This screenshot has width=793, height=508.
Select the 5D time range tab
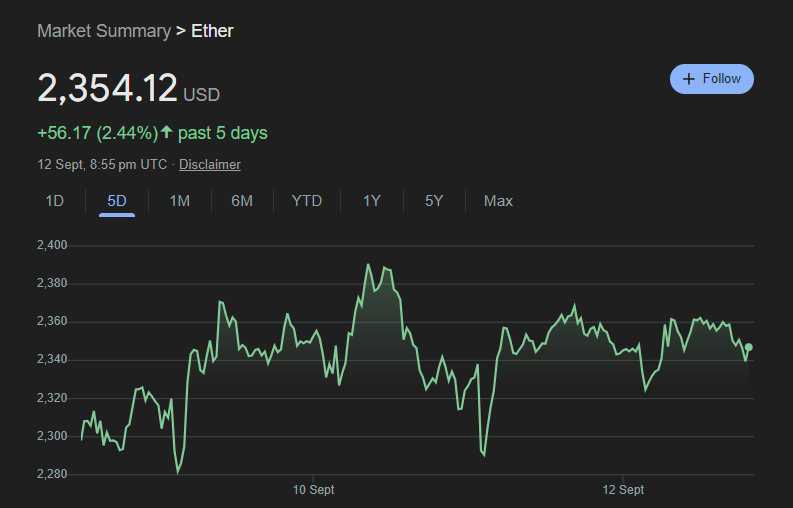click(117, 201)
